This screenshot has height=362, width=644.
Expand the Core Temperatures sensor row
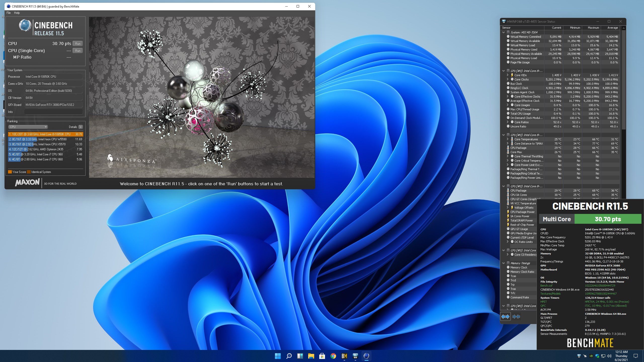(x=508, y=139)
